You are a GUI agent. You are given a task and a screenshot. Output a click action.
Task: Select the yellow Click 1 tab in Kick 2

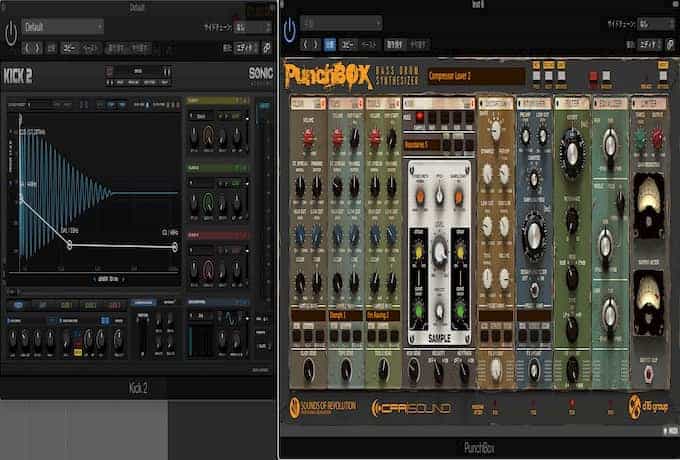66,306
